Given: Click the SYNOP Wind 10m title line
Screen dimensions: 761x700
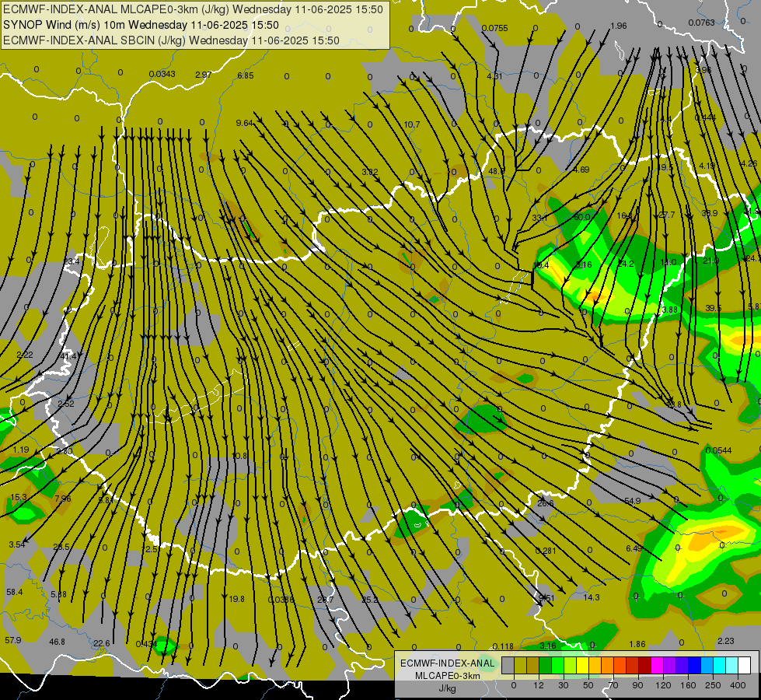Looking at the screenshot, I should tap(141, 25).
